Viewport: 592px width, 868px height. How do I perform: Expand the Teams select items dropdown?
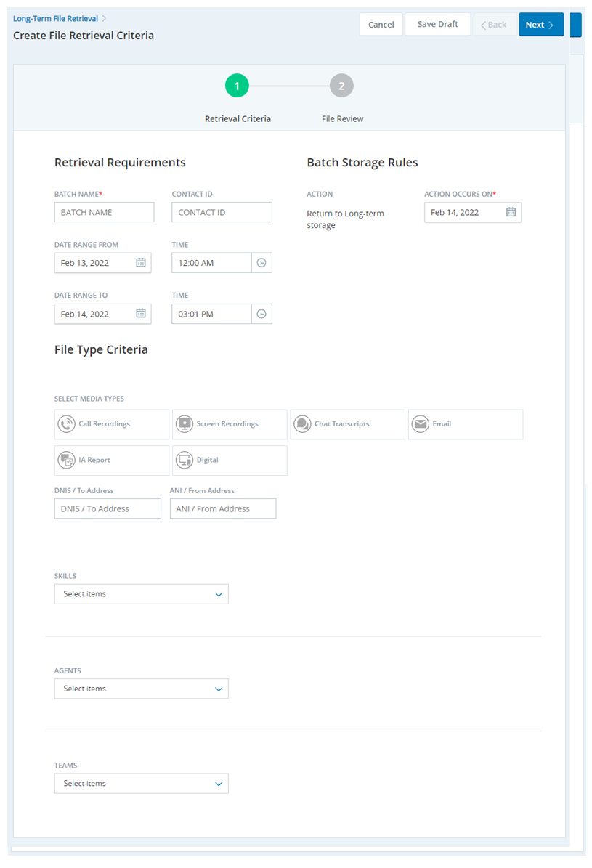[x=141, y=783]
